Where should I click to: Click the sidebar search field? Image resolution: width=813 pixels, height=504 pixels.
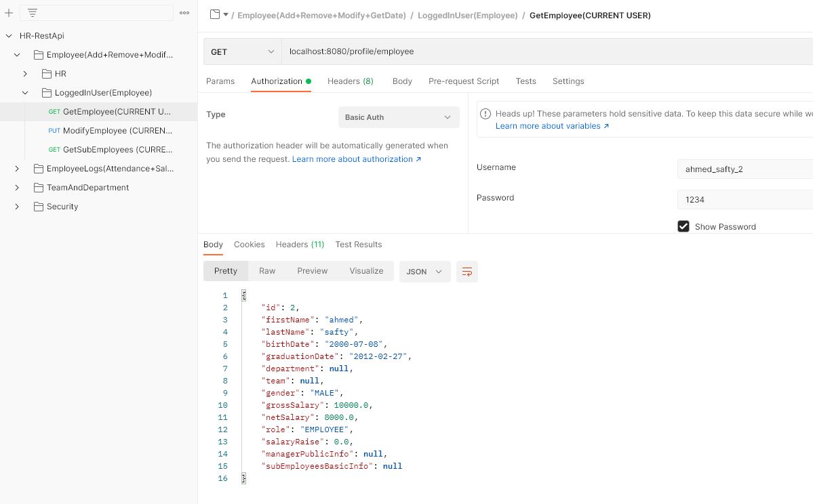tap(96, 13)
